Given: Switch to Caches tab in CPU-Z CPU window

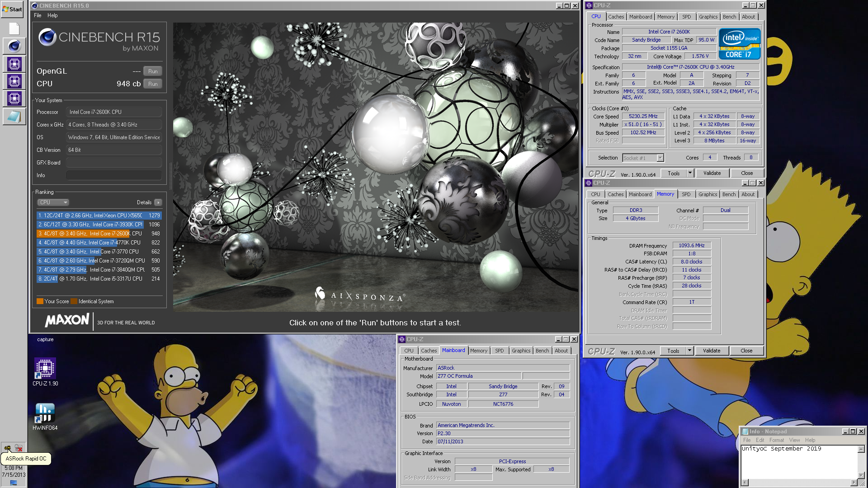Looking at the screenshot, I should [616, 17].
